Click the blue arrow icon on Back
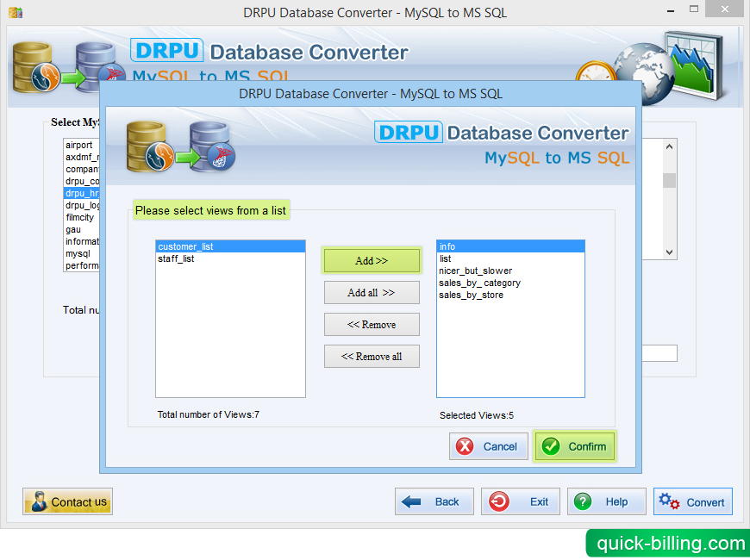Image resolution: width=750 pixels, height=560 pixels. click(x=412, y=501)
